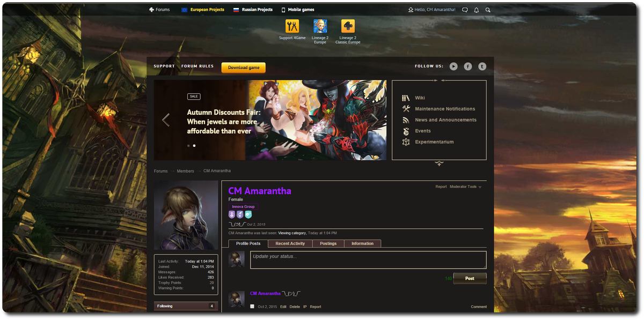Open the Experimentarium link
Viewport: 644px width, 320px height.
click(434, 142)
